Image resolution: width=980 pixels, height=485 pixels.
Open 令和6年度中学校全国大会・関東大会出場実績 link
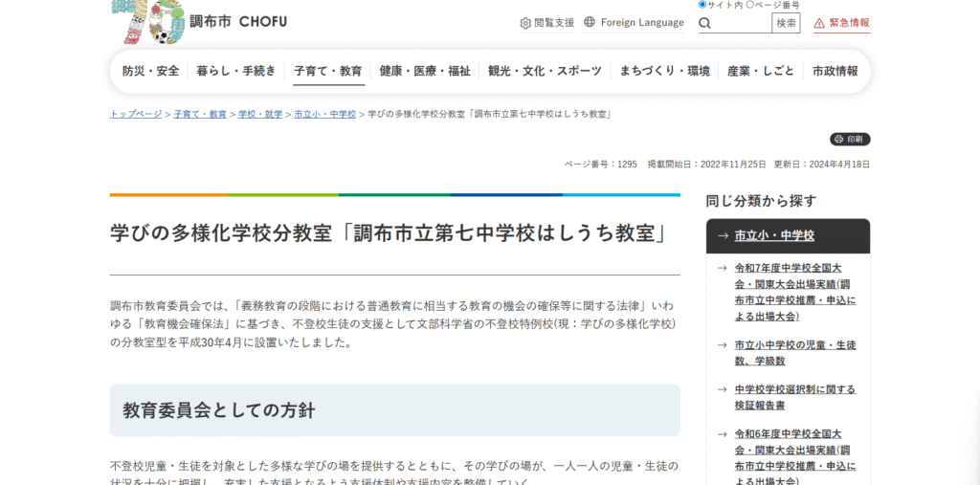click(795, 457)
